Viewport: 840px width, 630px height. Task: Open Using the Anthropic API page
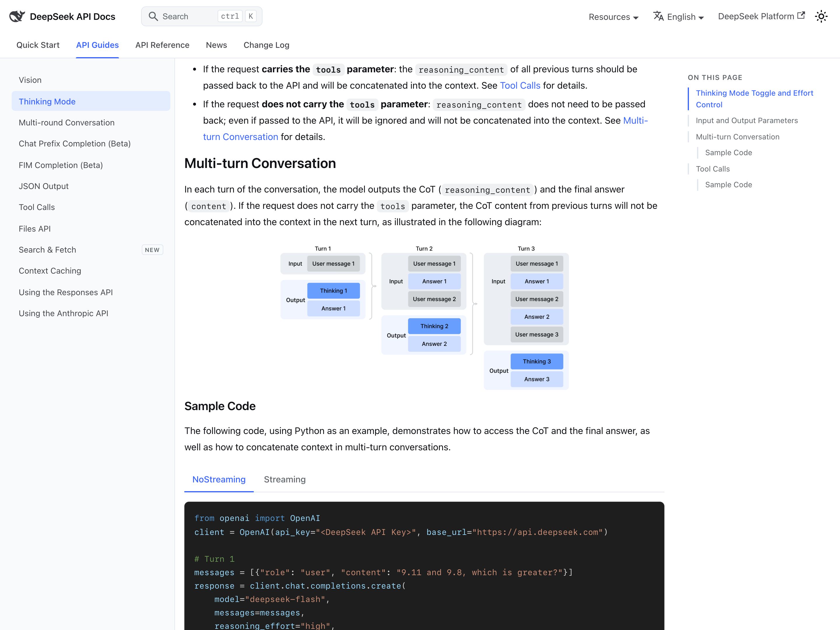click(x=91, y=313)
